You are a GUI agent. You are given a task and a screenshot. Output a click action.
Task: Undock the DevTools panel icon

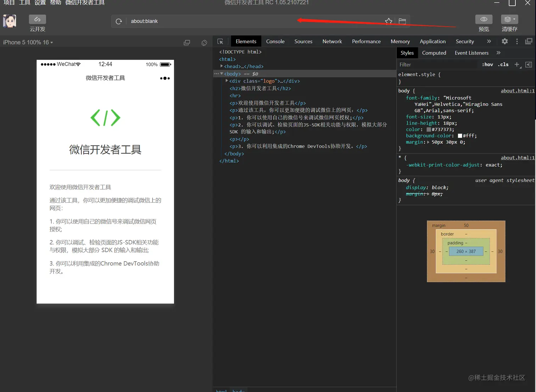529,41
